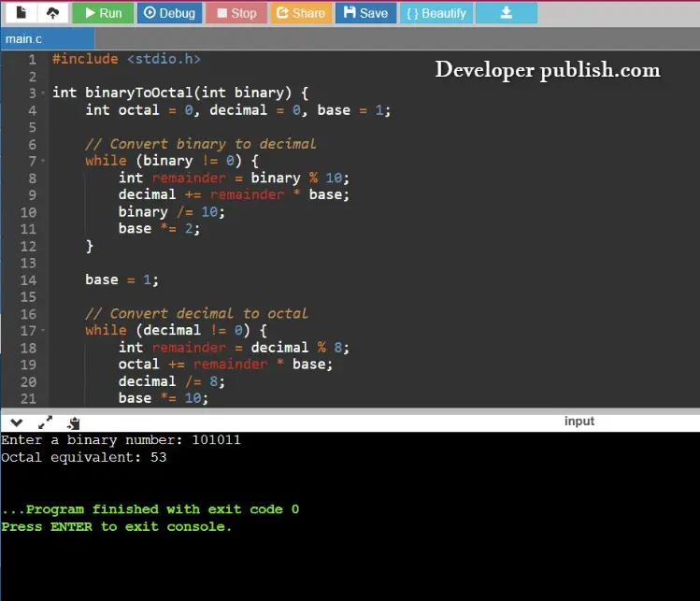Beautify the source code
The image size is (700, 601).
click(x=436, y=13)
